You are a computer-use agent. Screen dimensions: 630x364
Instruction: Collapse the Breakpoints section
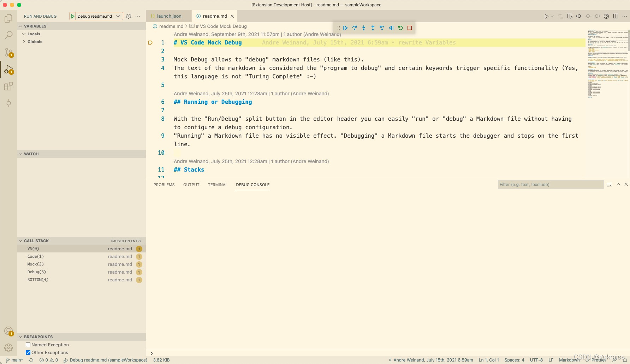81,337
